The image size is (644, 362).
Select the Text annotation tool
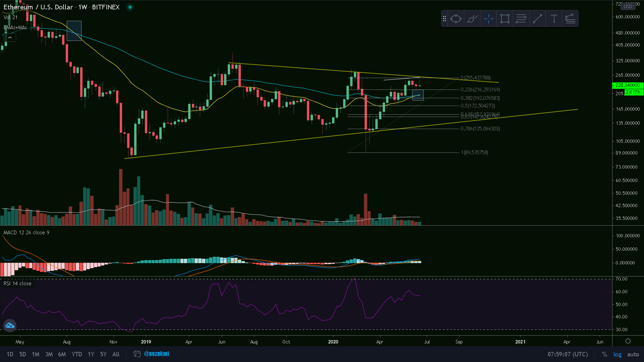click(x=554, y=19)
